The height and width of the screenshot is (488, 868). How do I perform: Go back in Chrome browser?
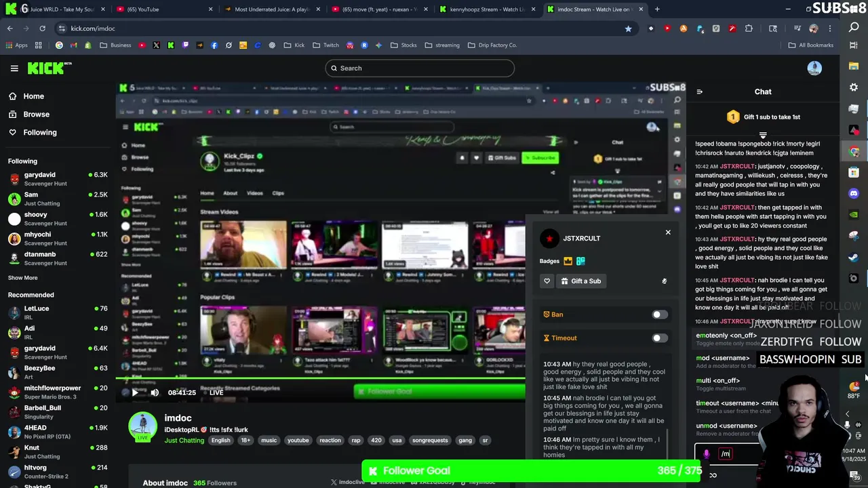coord(9,28)
